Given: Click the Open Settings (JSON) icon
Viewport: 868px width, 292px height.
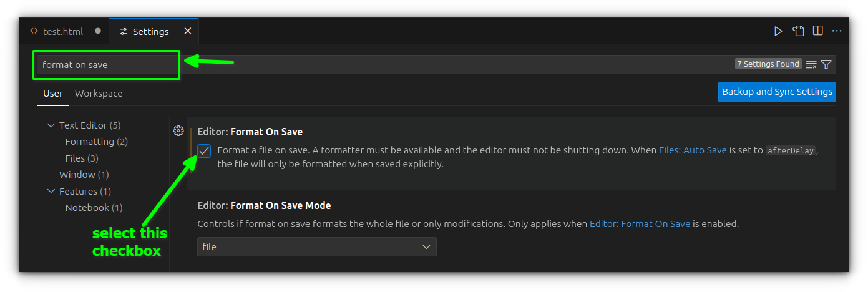Looking at the screenshot, I should pos(798,31).
